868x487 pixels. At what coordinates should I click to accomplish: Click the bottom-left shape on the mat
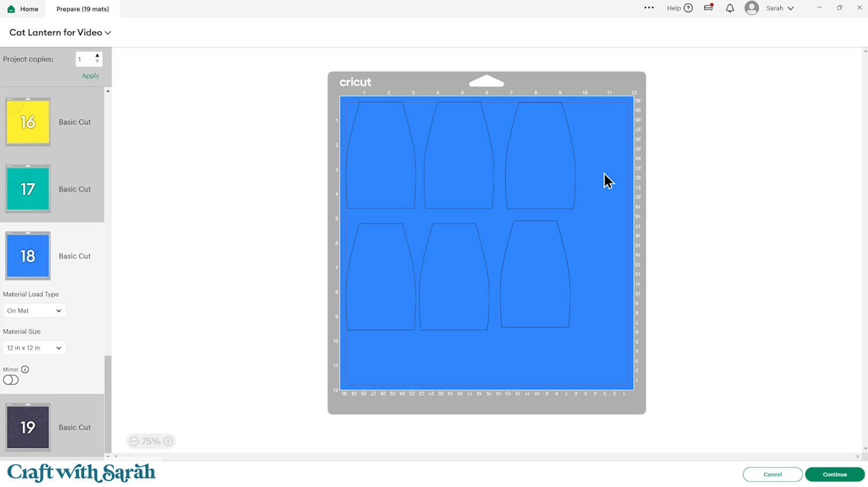[381, 276]
